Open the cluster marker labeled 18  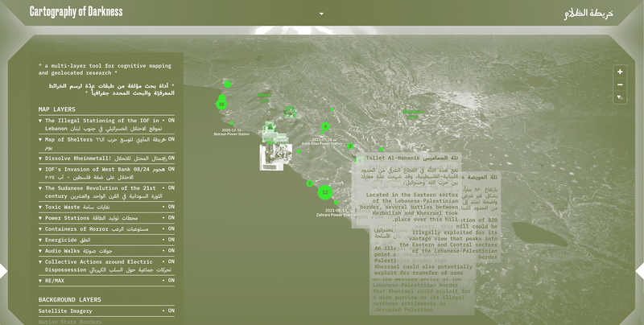[221, 105]
